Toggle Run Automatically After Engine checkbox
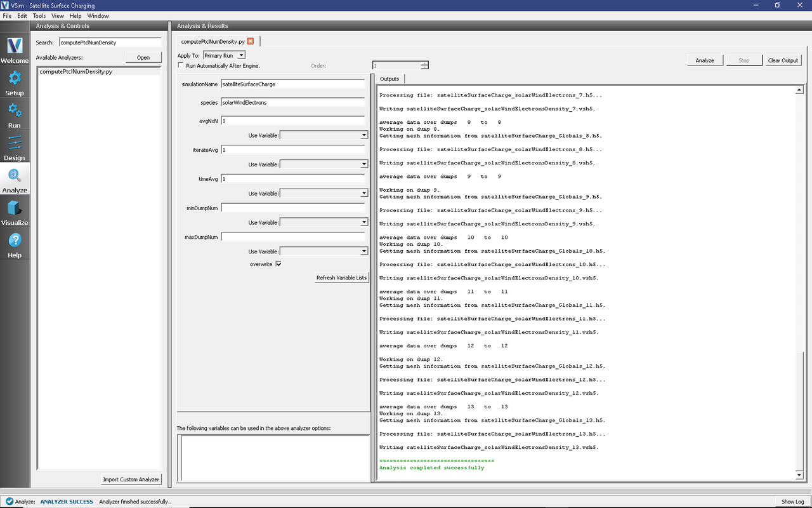This screenshot has height=508, width=812. click(181, 65)
